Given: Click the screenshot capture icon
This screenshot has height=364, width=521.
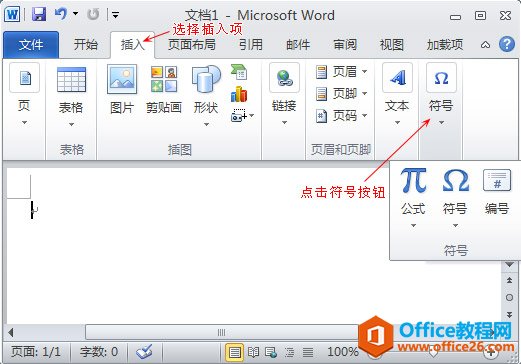Looking at the screenshot, I should click(239, 115).
